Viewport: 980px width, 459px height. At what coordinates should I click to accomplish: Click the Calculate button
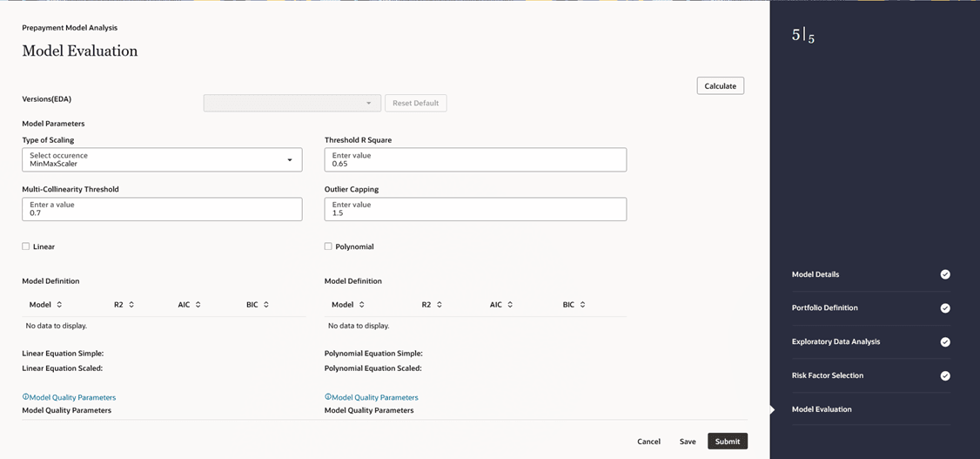click(x=720, y=85)
